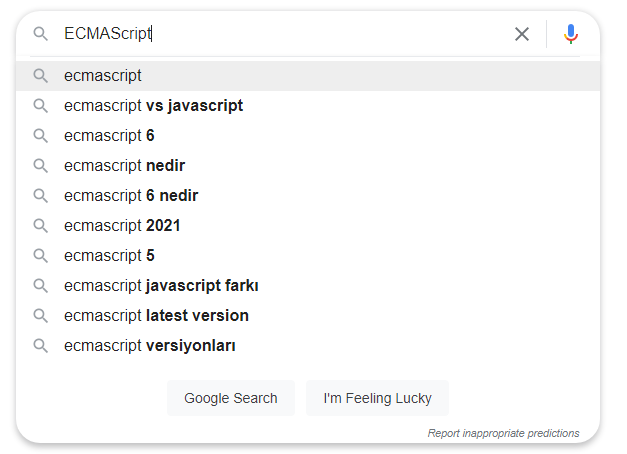Choose the 'ecmascript 5' suggestion
The width and height of the screenshot is (627, 454).
(308, 256)
